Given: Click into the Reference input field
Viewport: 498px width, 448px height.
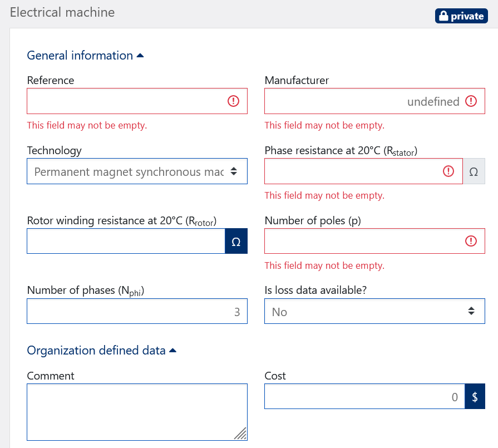Looking at the screenshot, I should (126, 101).
